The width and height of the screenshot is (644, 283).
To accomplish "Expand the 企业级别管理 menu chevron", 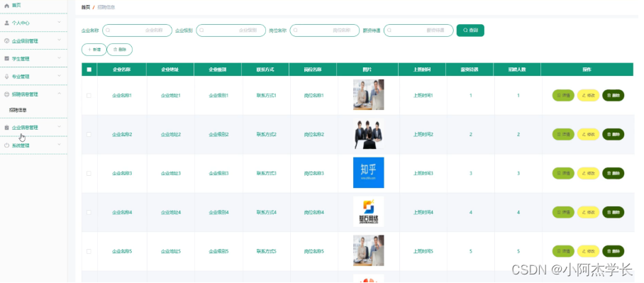I will [x=59, y=40].
